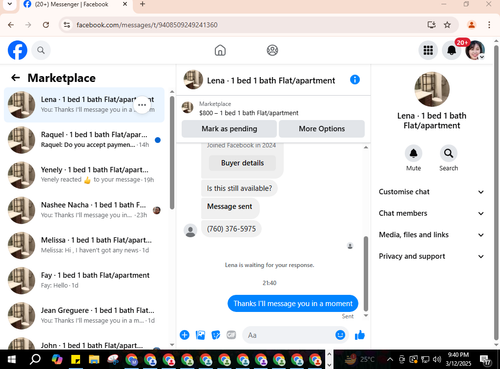Click the blue conversation info icon

[x=355, y=80]
